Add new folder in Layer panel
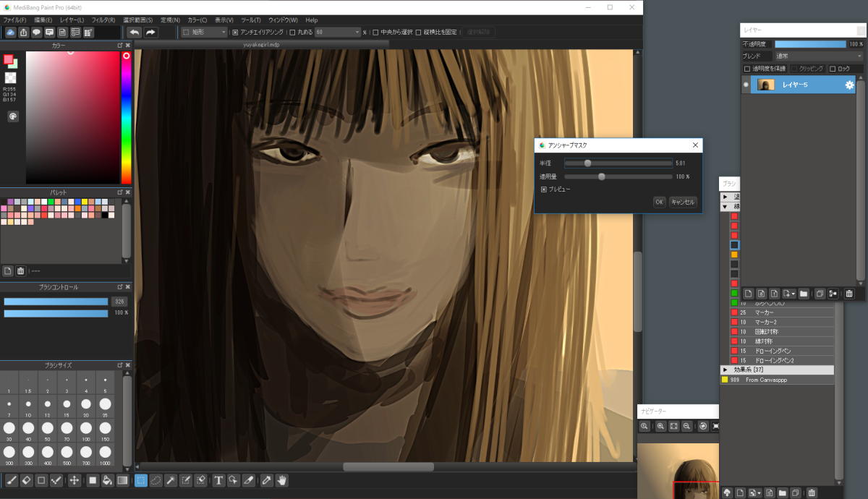Image resolution: width=868 pixels, height=499 pixels. pos(804,294)
